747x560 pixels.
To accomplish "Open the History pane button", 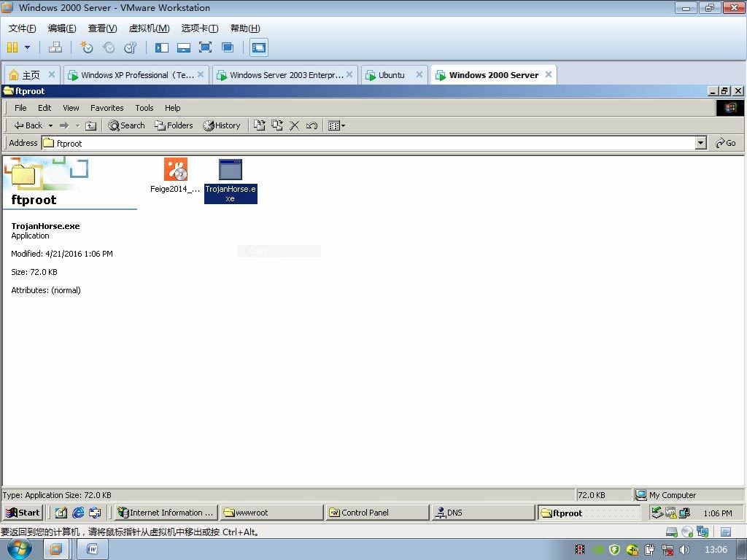I will (x=222, y=125).
